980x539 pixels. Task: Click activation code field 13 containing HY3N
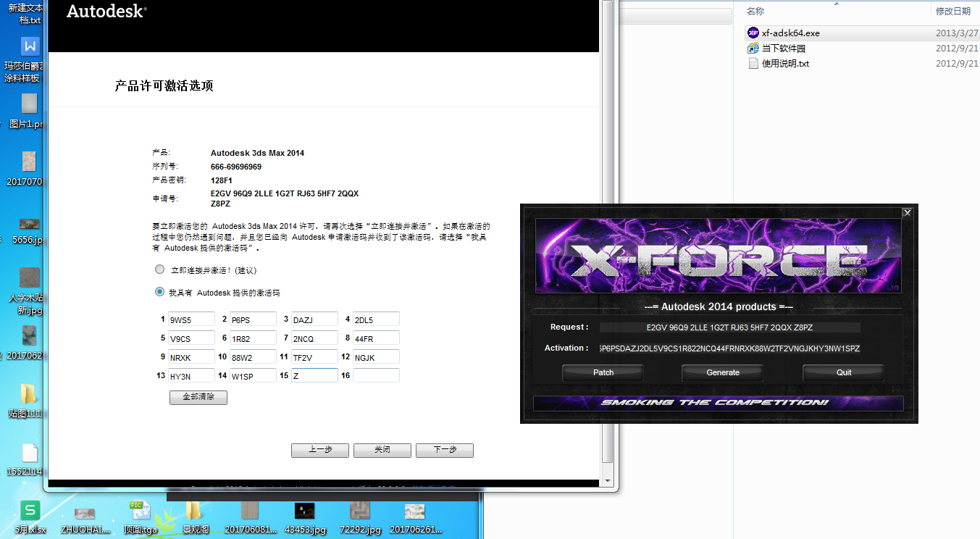[191, 376]
